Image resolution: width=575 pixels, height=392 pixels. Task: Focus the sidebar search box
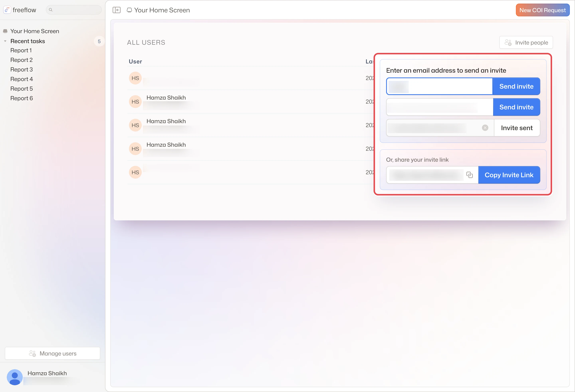coord(74,10)
